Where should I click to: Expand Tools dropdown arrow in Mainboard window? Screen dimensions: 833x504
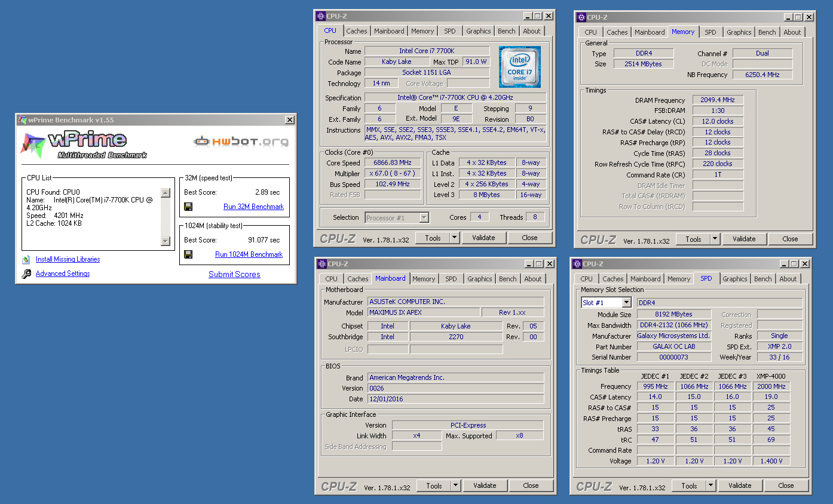click(455, 485)
